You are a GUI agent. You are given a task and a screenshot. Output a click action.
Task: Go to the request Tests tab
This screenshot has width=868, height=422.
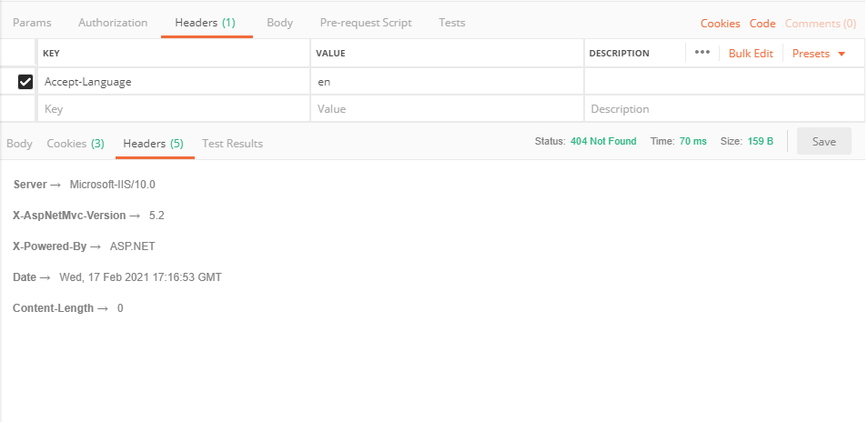click(x=452, y=22)
